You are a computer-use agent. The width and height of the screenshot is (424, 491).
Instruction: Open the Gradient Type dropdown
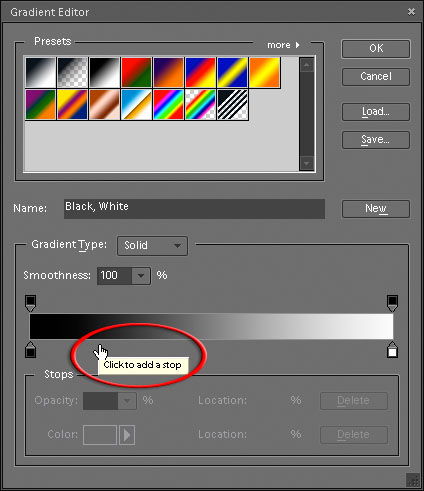(x=152, y=246)
